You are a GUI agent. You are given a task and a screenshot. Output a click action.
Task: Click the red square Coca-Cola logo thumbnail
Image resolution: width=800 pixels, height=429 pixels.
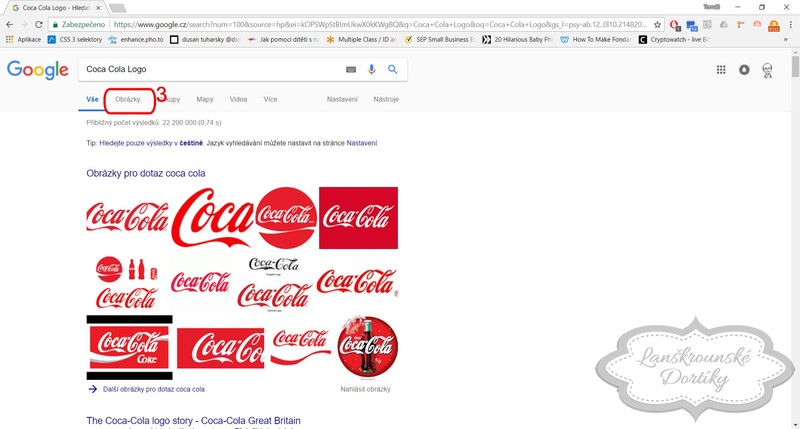(358, 218)
